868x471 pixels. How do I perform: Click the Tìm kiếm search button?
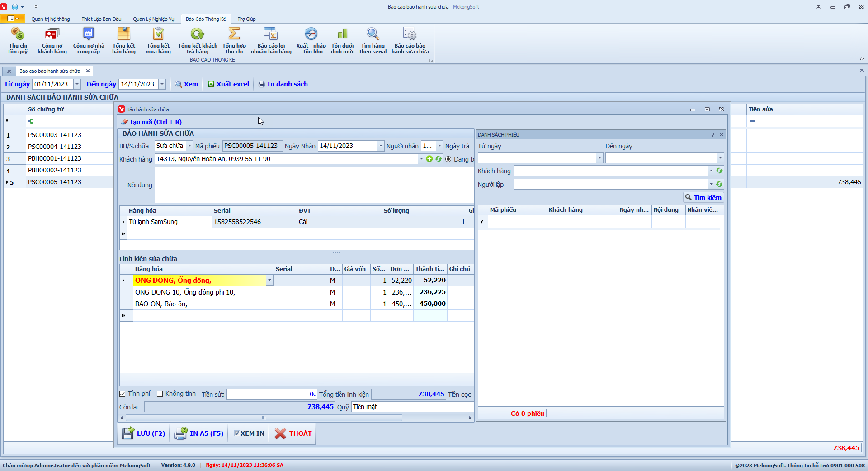click(x=703, y=198)
